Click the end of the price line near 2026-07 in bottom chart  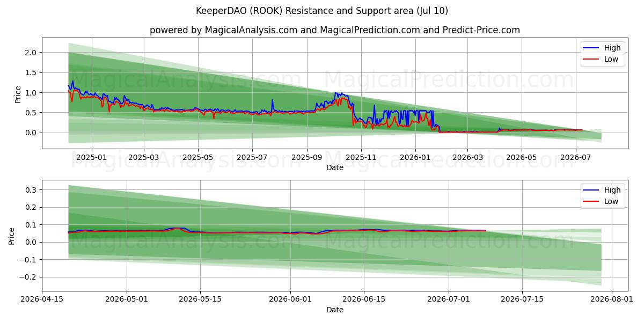coord(485,231)
